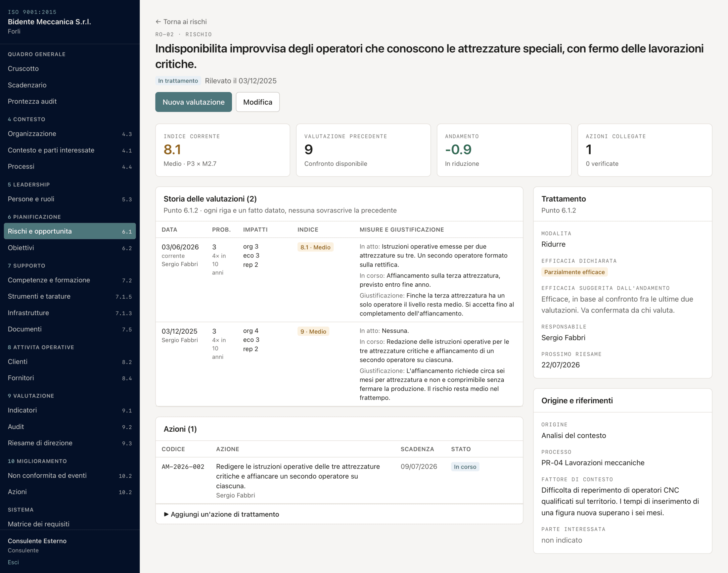The width and height of the screenshot is (728, 573).
Task: Click the Misure e giustificazione column header
Action: point(402,230)
